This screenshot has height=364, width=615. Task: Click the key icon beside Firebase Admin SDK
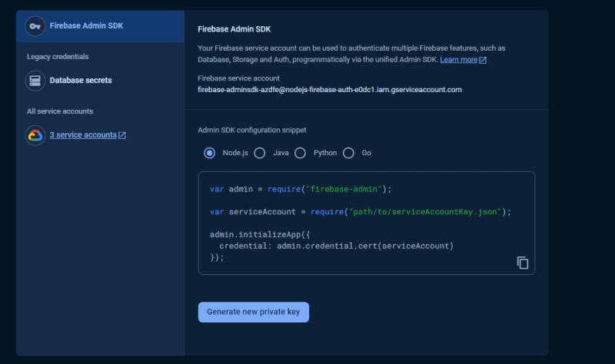tap(35, 26)
